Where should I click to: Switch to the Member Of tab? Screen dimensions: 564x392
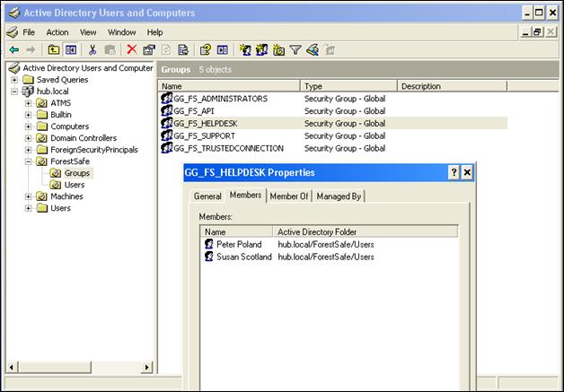pyautogui.click(x=289, y=196)
